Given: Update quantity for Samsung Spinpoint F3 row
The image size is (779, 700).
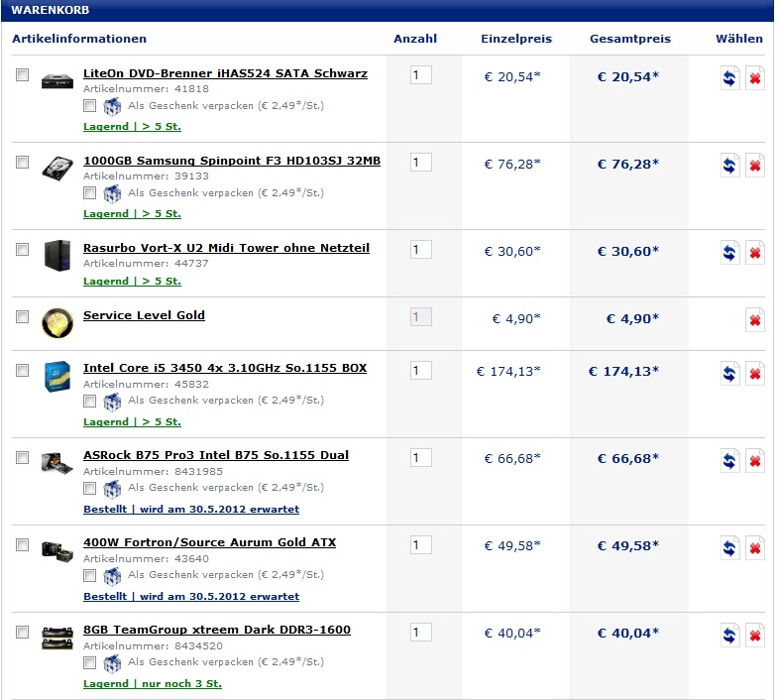Looking at the screenshot, I should (729, 165).
